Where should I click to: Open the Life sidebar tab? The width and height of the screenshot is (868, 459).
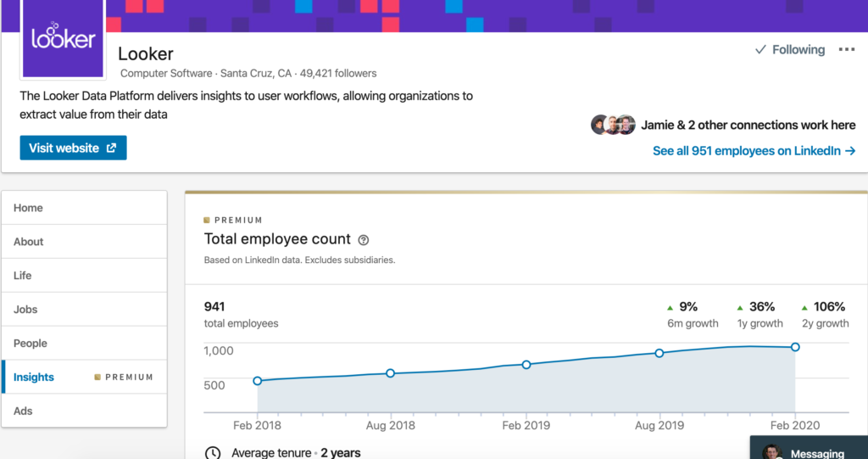(x=84, y=276)
